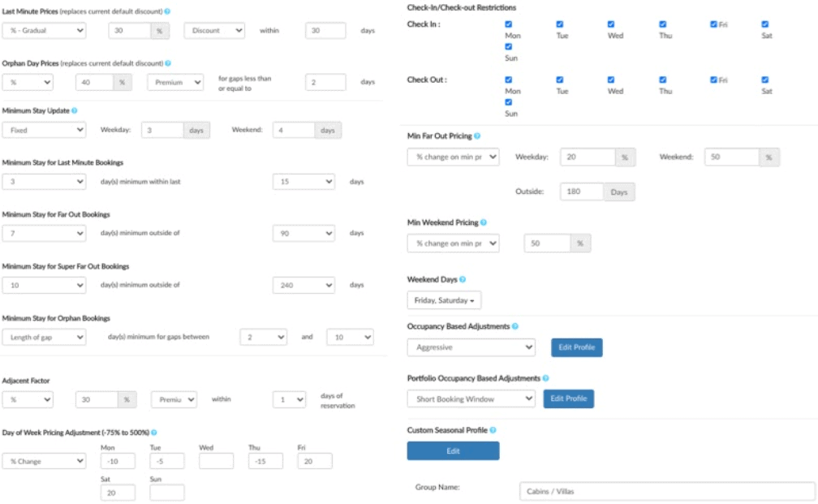Viewport: 818px width, 504px height.
Task: Toggle the Thu checkbox under Check In
Action: click(662, 24)
